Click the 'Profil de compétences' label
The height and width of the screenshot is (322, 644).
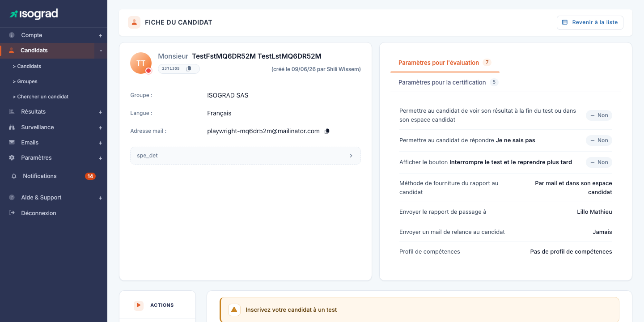pos(430,251)
